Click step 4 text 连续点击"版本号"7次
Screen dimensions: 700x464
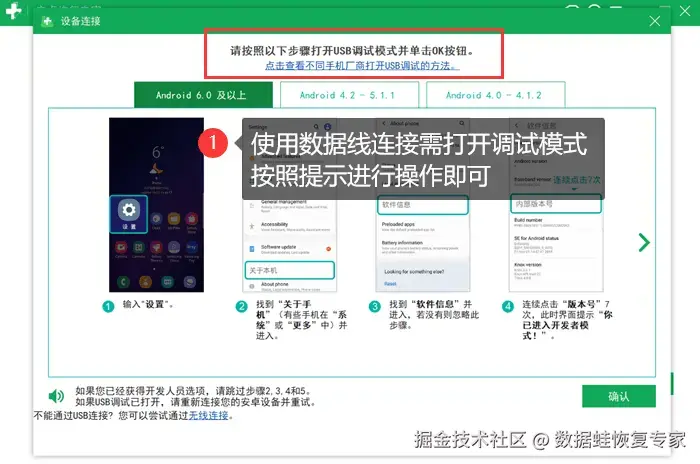567,320
